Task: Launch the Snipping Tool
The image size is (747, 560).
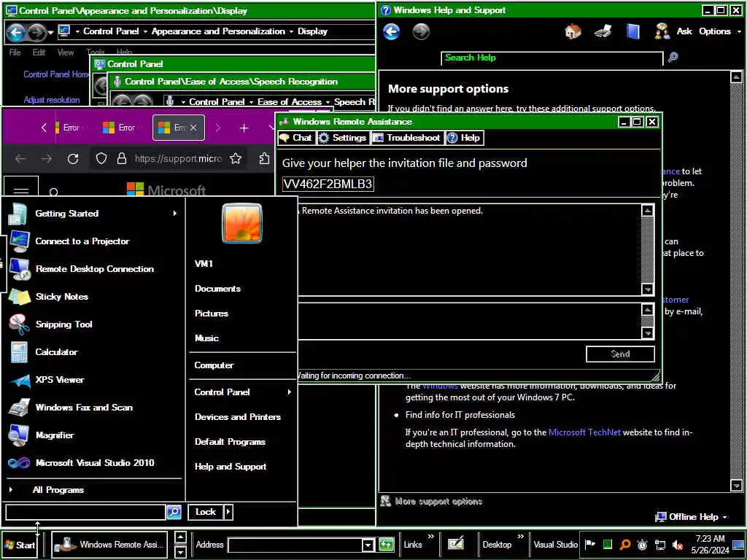Action: click(x=93, y=324)
